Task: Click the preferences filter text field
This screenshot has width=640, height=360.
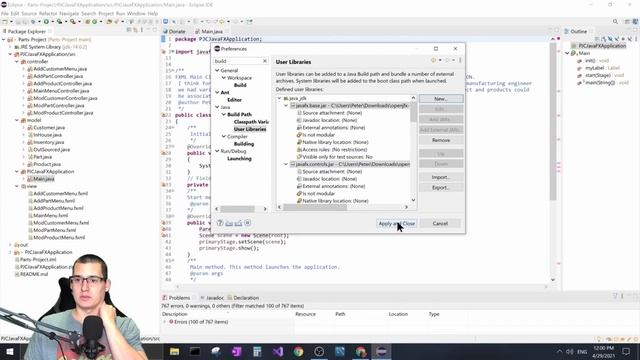Action: (x=238, y=61)
